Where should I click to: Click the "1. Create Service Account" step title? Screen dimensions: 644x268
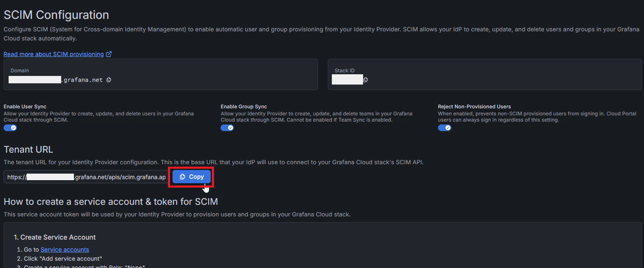pyautogui.click(x=55, y=237)
